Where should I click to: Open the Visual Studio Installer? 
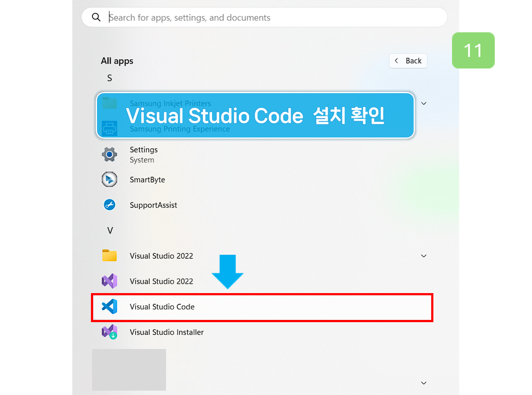[x=167, y=332]
